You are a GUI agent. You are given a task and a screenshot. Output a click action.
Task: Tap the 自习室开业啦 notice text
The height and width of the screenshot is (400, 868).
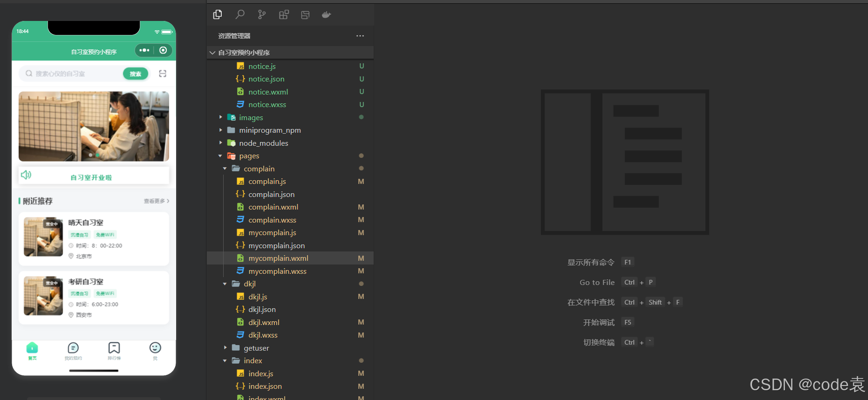coord(91,177)
